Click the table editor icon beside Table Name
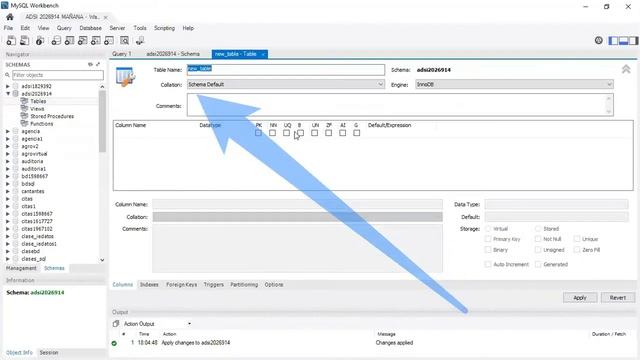Screen dimensions: 640x360 [125, 76]
